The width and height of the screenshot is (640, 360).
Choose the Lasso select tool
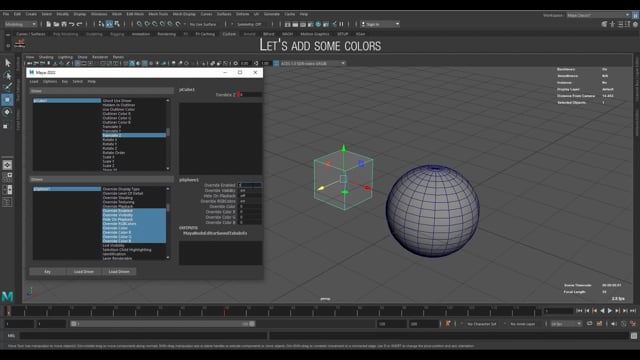click(7, 75)
